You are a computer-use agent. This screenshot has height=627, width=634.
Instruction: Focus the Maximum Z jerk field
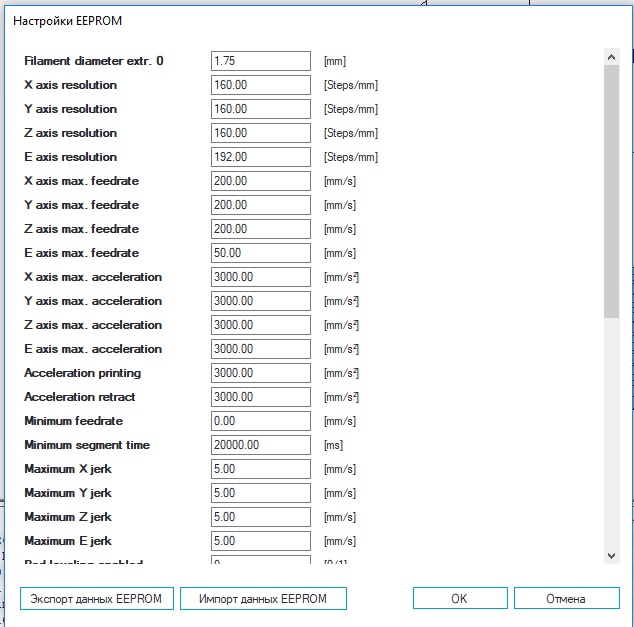coord(261,517)
